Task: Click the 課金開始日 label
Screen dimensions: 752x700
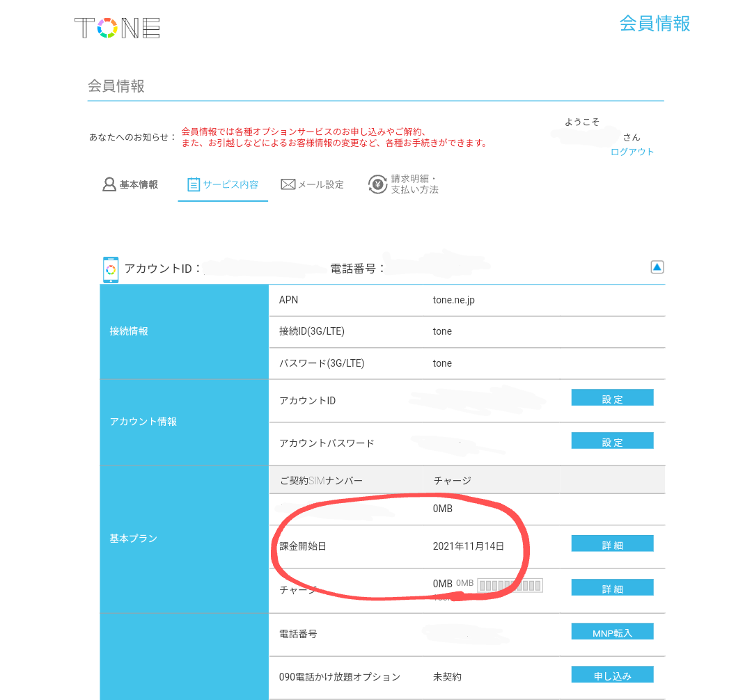Action: click(x=303, y=546)
